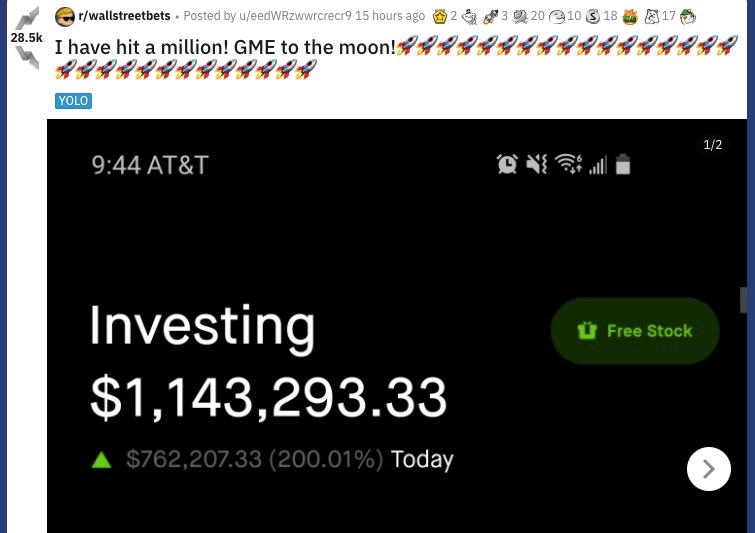Click the award icon showing count 20
755x533 pixels.
point(521,16)
